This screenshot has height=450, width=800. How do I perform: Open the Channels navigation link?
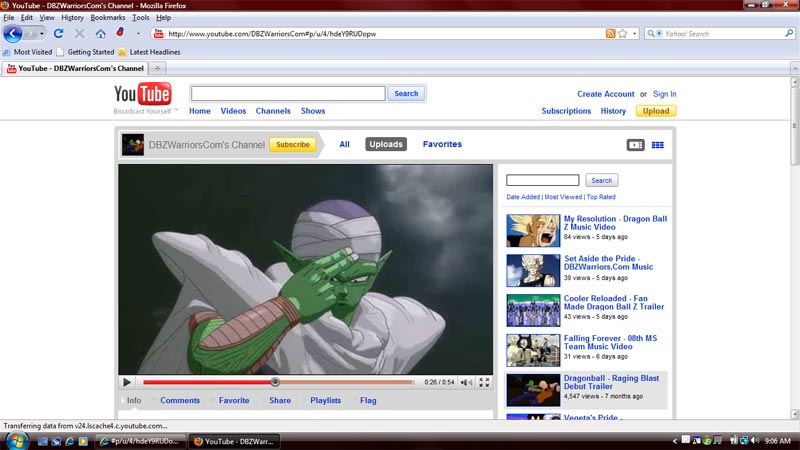click(x=273, y=111)
